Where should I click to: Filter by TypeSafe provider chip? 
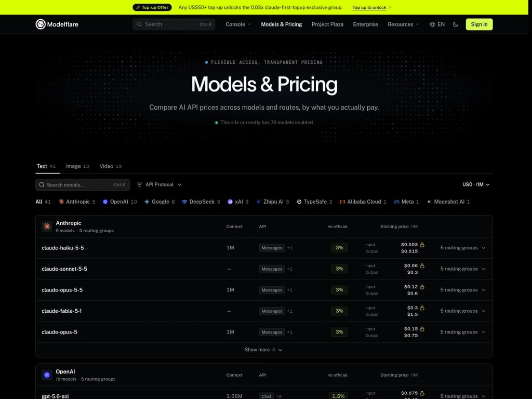314,202
